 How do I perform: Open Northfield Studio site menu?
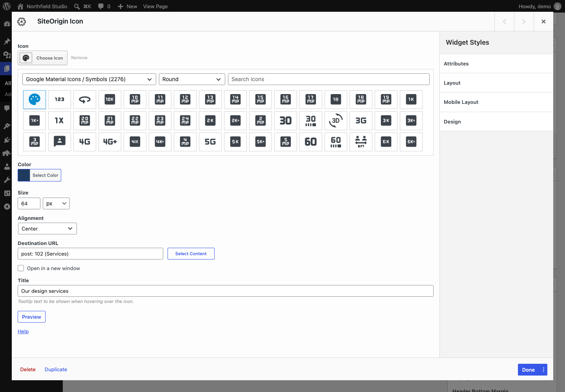(42, 6)
